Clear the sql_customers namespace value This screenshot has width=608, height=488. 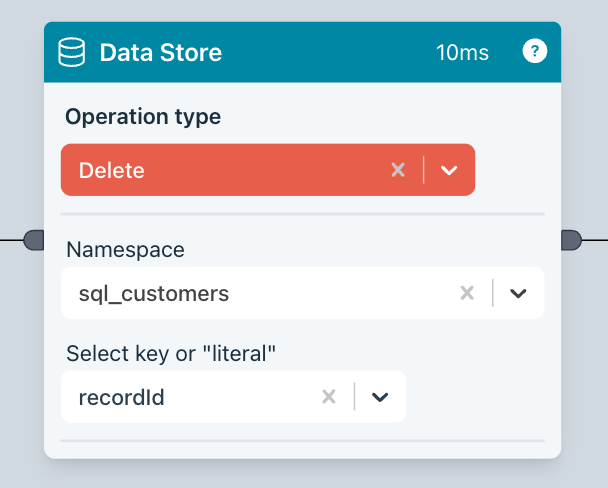point(467,293)
